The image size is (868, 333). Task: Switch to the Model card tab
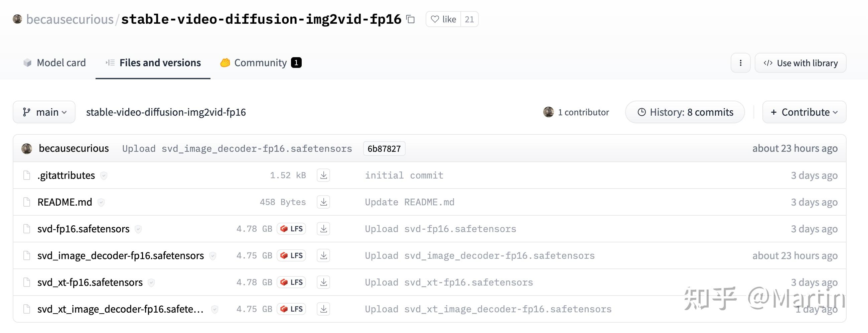coord(54,63)
